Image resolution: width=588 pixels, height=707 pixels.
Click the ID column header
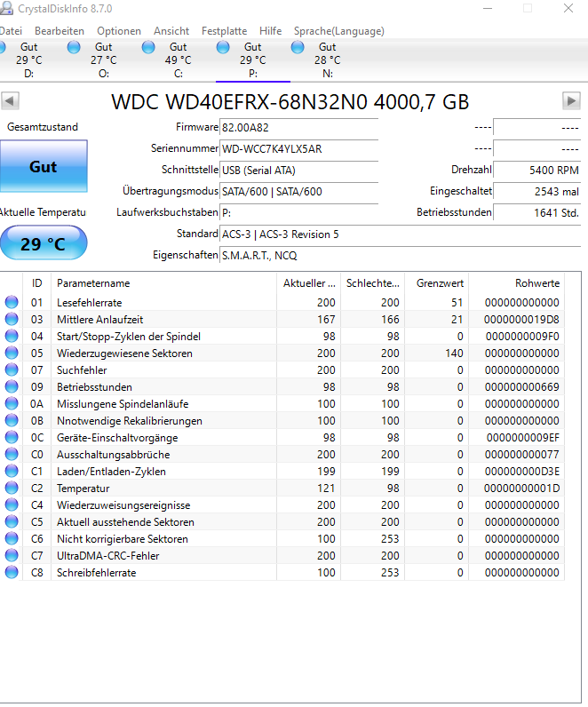[x=37, y=283]
